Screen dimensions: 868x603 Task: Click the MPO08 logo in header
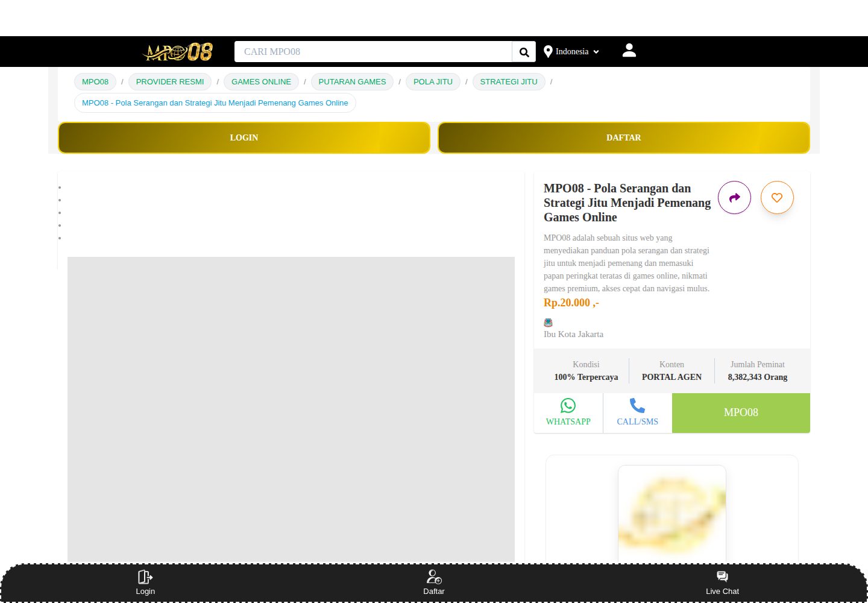[178, 52]
